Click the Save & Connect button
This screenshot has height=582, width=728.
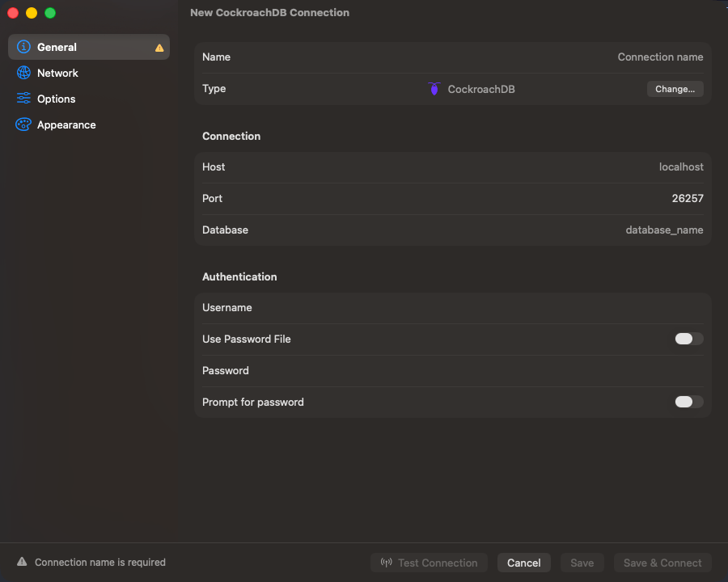click(x=662, y=563)
